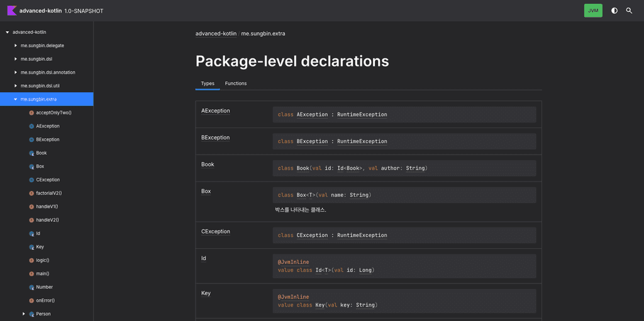The width and height of the screenshot is (644, 321).
Task: Select the Types tab
Action: point(208,84)
